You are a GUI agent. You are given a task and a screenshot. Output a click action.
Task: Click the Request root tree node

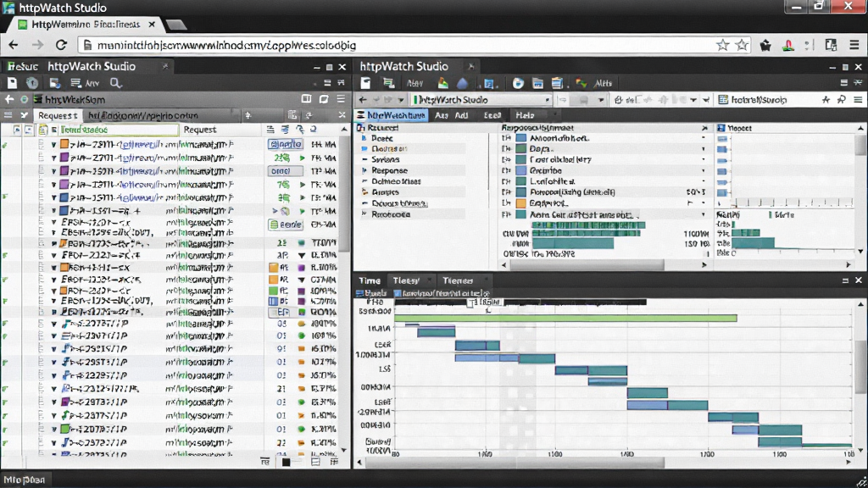click(382, 128)
